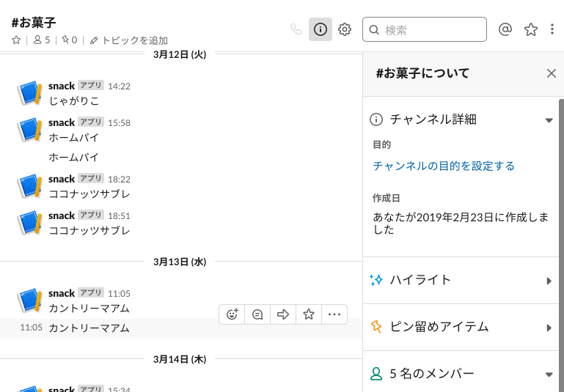The height and width of the screenshot is (392, 564).
Task: Open channel settings gear icon
Action: [345, 29]
